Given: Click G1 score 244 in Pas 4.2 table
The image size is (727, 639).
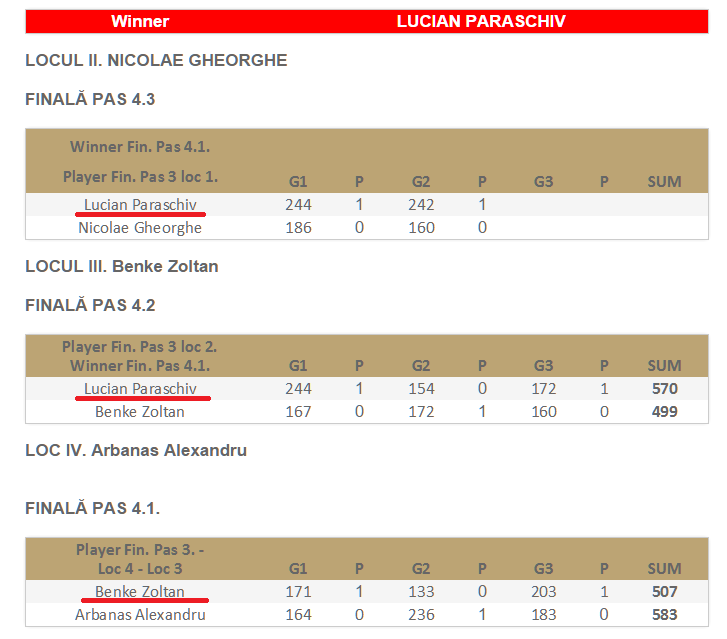Looking at the screenshot, I should tap(298, 389).
